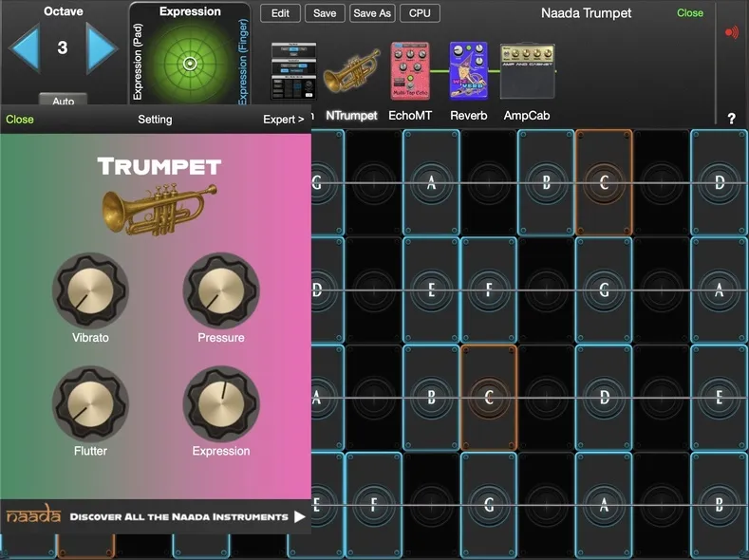The image size is (749, 560).
Task: Click the Naada logo in banner
Action: pyautogui.click(x=33, y=514)
